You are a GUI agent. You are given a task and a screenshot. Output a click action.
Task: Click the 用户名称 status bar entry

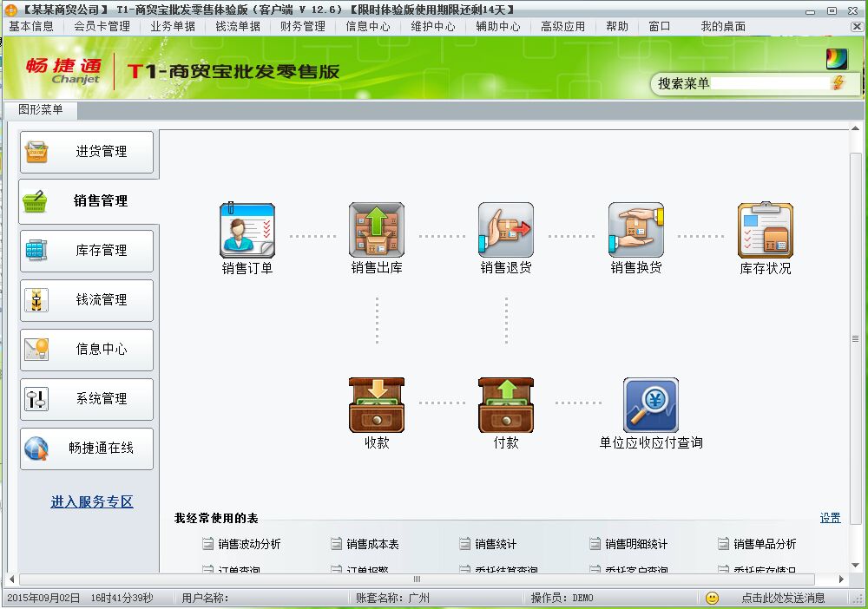(x=205, y=598)
